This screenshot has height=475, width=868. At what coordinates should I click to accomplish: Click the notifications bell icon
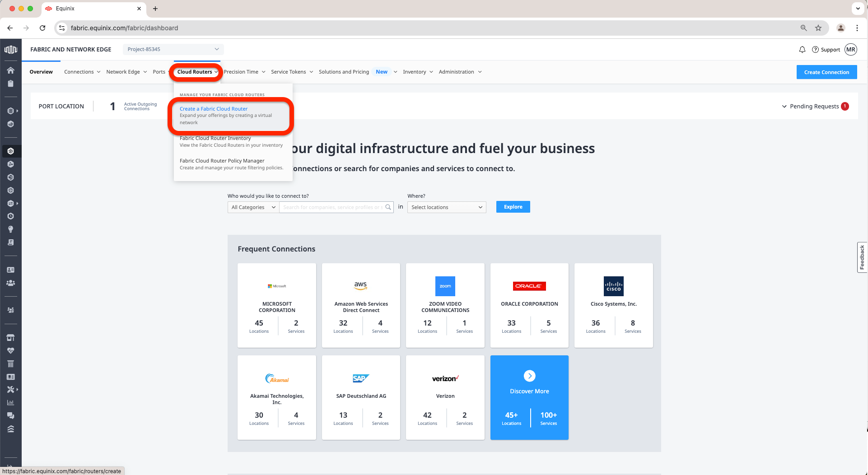tap(802, 50)
